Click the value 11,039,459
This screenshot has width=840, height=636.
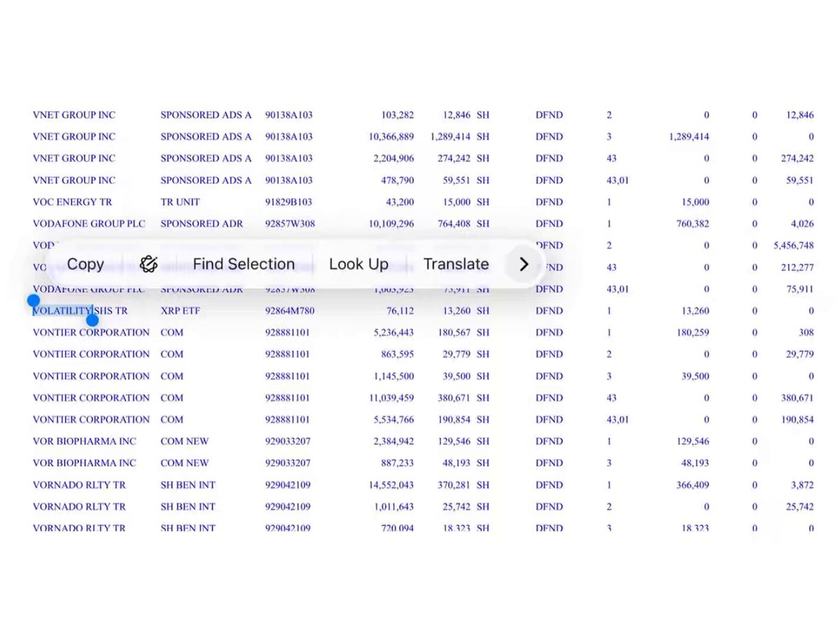[x=391, y=398]
